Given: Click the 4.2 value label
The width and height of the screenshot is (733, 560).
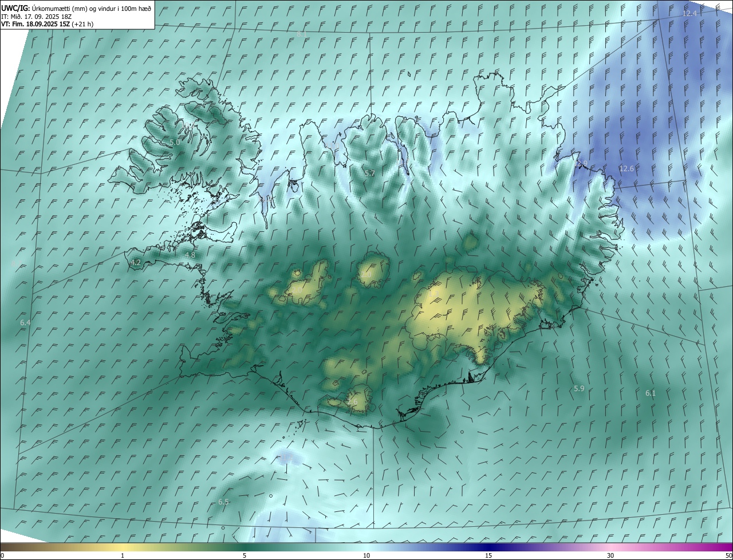Looking at the screenshot, I should point(136,262).
